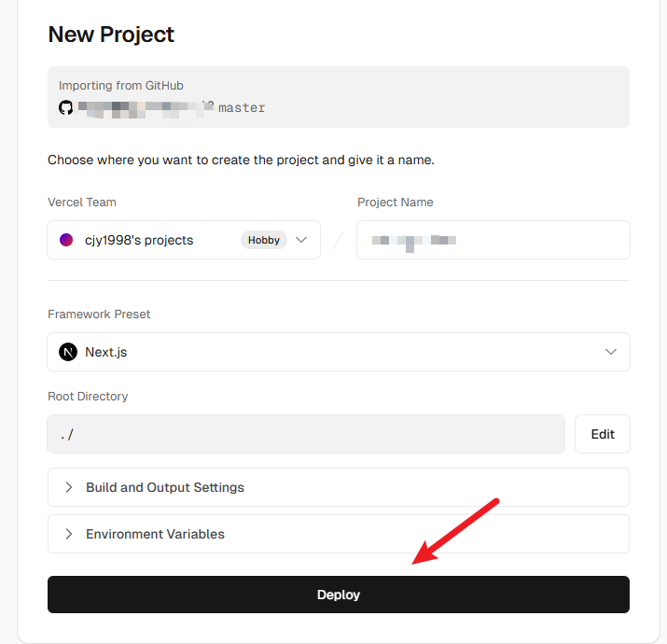Expand the Build and Output Settings label
This screenshot has width=667, height=644.
[x=165, y=487]
